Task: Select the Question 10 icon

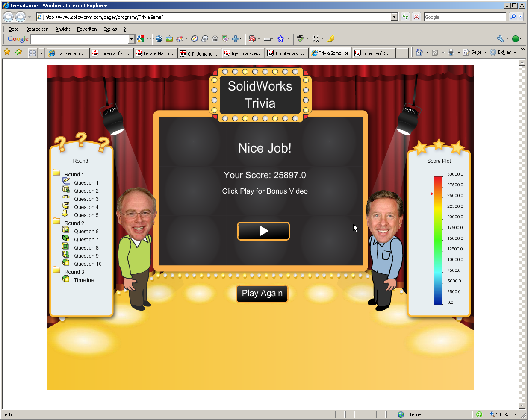Action: pyautogui.click(x=66, y=262)
